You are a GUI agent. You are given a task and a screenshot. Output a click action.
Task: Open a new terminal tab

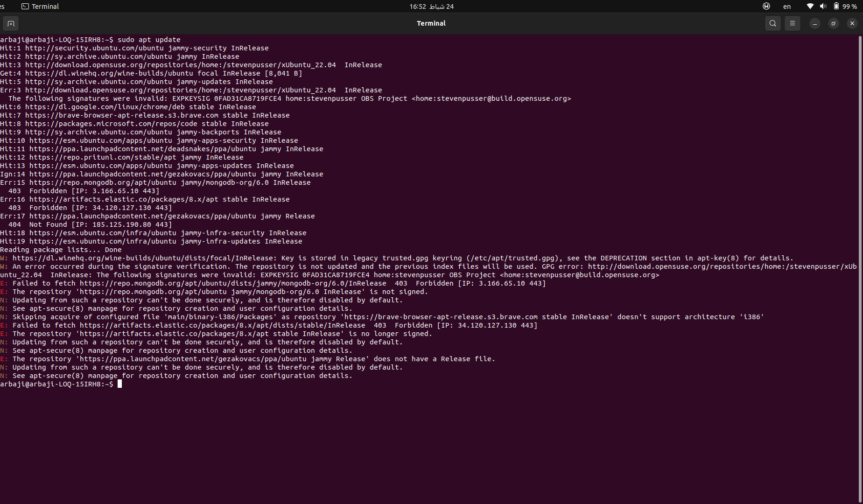click(11, 23)
